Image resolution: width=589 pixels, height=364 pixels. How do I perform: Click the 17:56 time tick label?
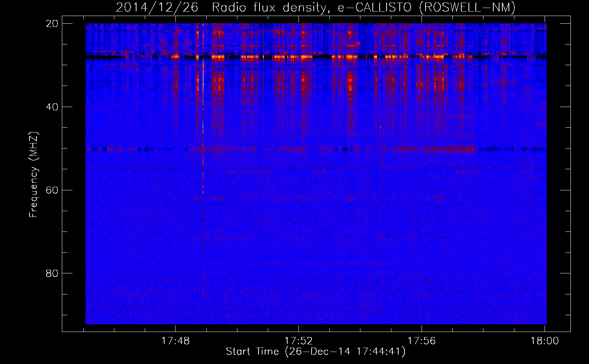[x=422, y=341]
